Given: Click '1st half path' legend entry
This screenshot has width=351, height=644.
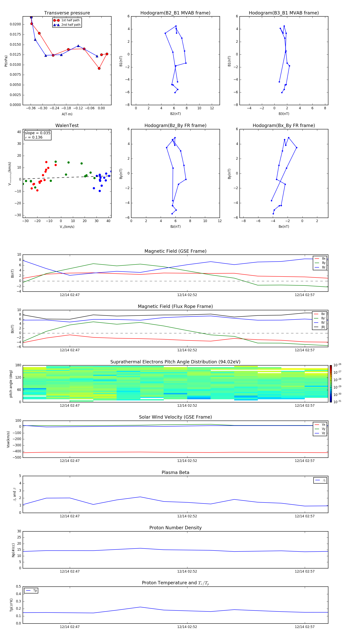Looking at the screenshot, I should point(66,20).
